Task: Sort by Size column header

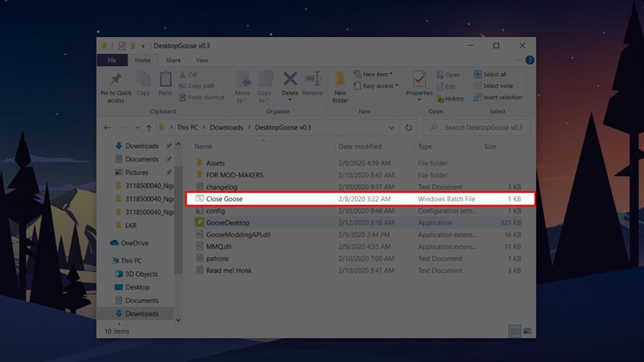Action: point(490,146)
